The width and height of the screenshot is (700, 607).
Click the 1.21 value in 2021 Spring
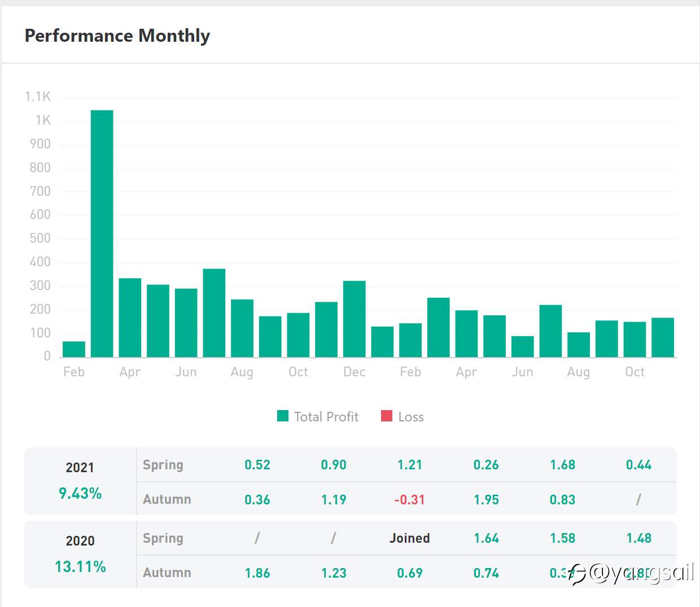tap(410, 465)
